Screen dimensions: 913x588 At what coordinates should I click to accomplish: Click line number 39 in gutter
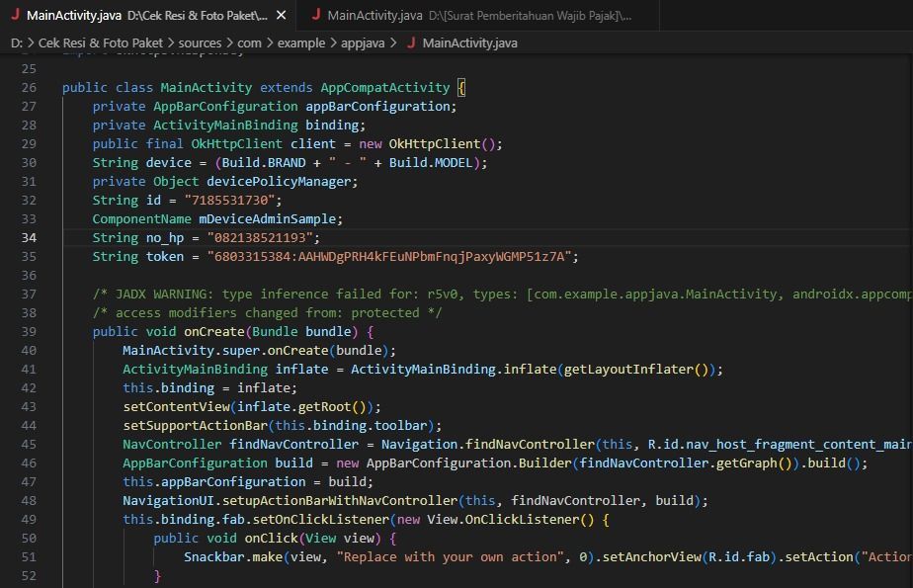click(x=29, y=331)
